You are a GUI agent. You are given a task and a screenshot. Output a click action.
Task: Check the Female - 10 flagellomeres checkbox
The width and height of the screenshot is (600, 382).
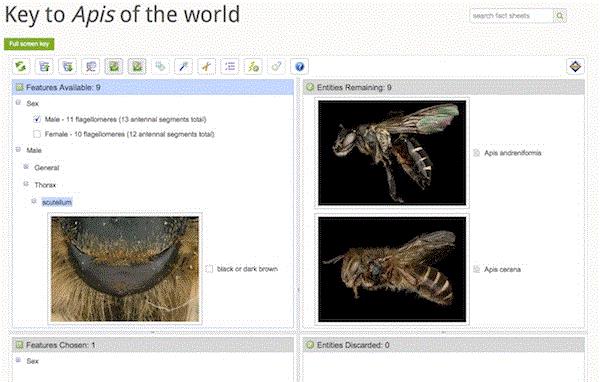[37, 134]
